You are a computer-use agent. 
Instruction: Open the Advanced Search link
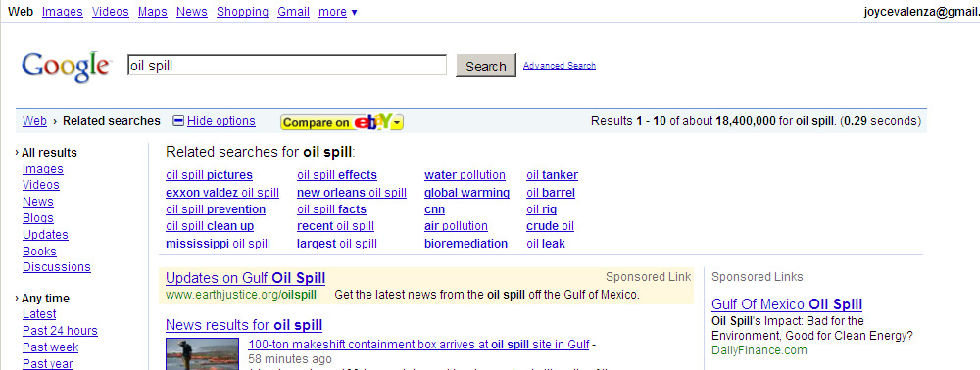click(x=560, y=65)
